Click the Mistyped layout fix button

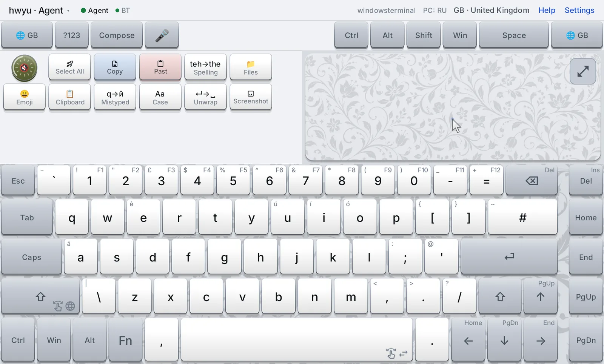coord(115,97)
